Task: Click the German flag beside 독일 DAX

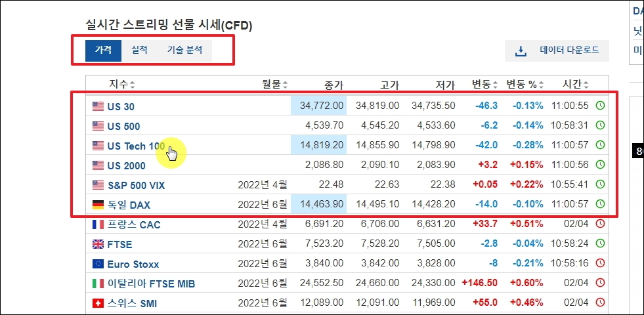Action: pos(98,205)
